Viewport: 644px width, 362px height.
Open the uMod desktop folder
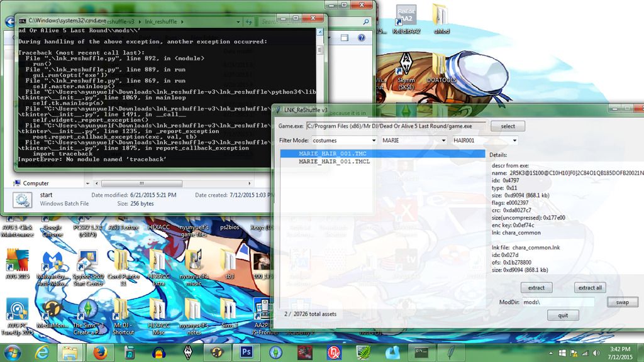point(441,19)
